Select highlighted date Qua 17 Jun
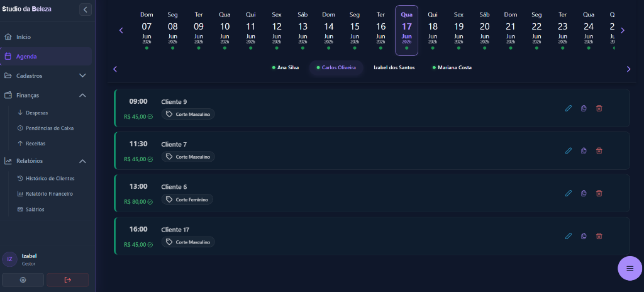The width and height of the screenshot is (644, 292). click(407, 30)
